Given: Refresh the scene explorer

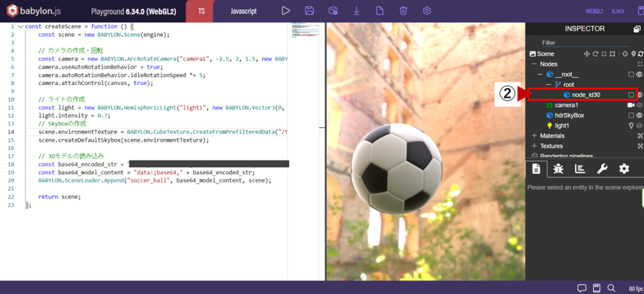Looking at the screenshot, I should [641, 53].
